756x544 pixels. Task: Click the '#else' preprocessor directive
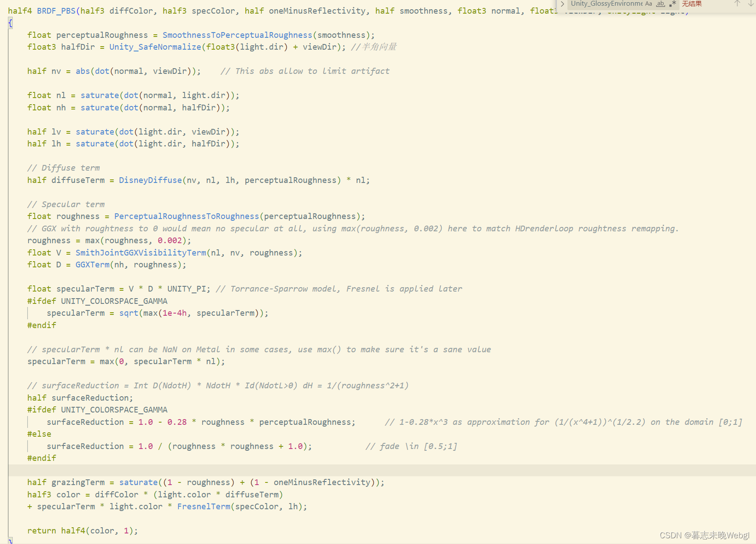click(39, 434)
